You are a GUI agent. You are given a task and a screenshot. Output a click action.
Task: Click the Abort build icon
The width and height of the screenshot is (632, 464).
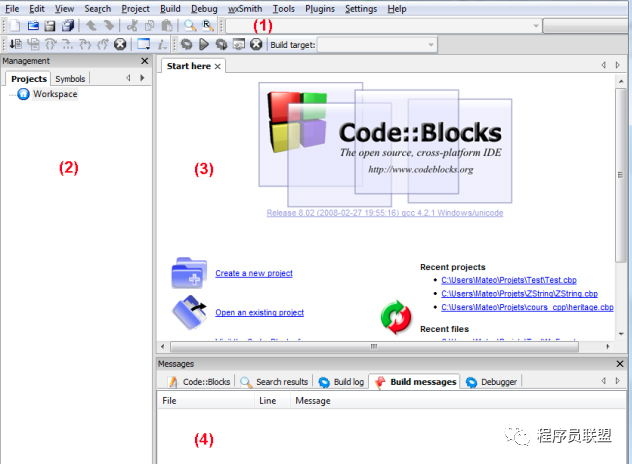click(x=256, y=44)
